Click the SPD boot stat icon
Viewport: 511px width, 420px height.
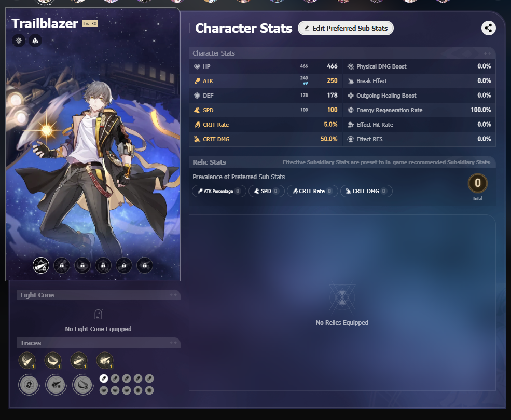point(197,110)
